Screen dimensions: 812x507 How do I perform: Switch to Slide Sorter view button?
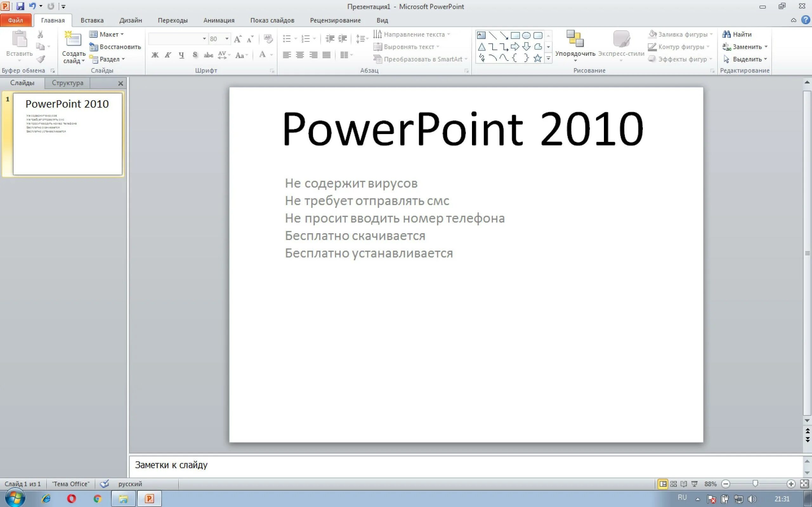[x=673, y=484]
